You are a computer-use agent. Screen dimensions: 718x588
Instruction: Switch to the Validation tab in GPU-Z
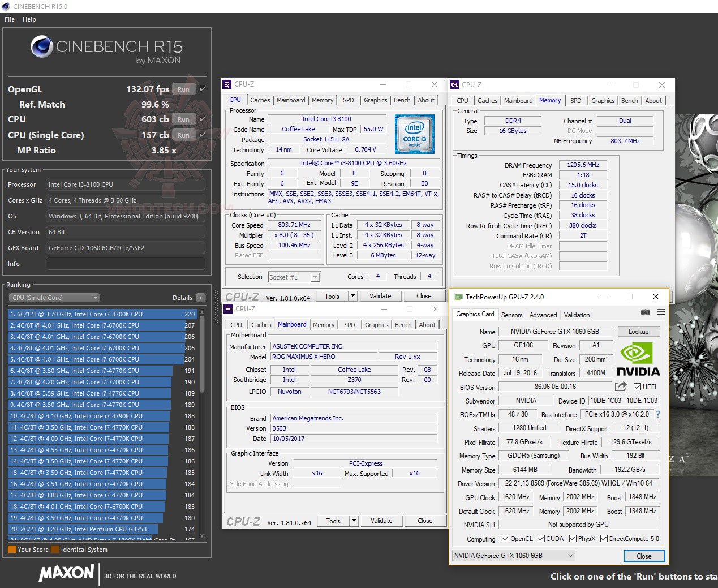(x=577, y=315)
